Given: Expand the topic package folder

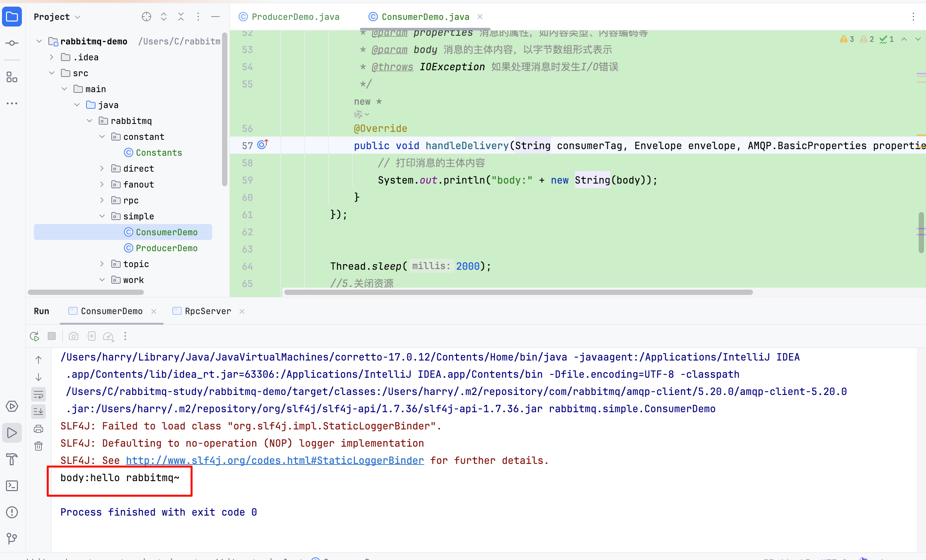Looking at the screenshot, I should click(102, 264).
